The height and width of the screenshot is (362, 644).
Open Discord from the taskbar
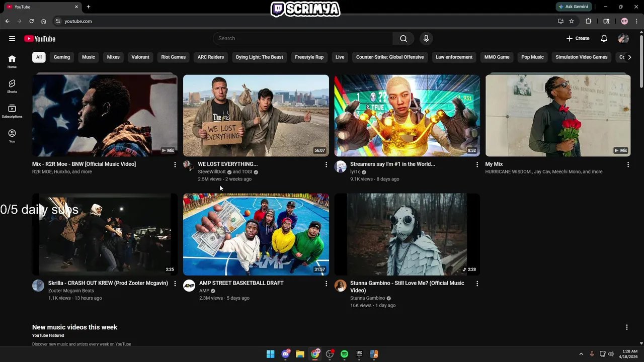pos(286,354)
